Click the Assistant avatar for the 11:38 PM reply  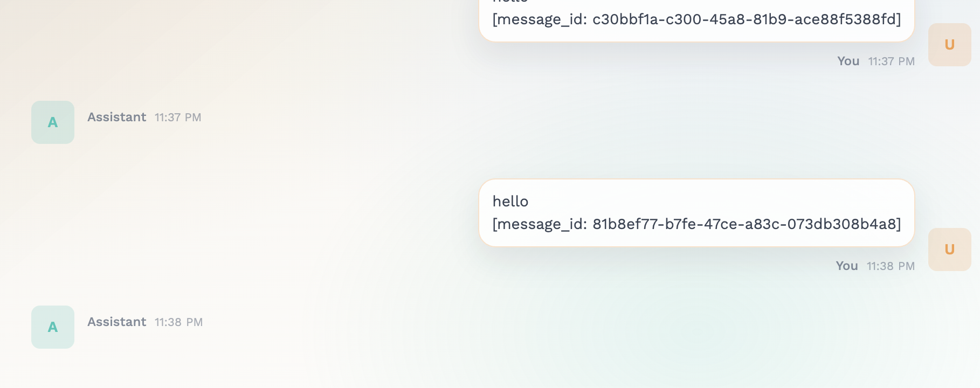pos(53,327)
